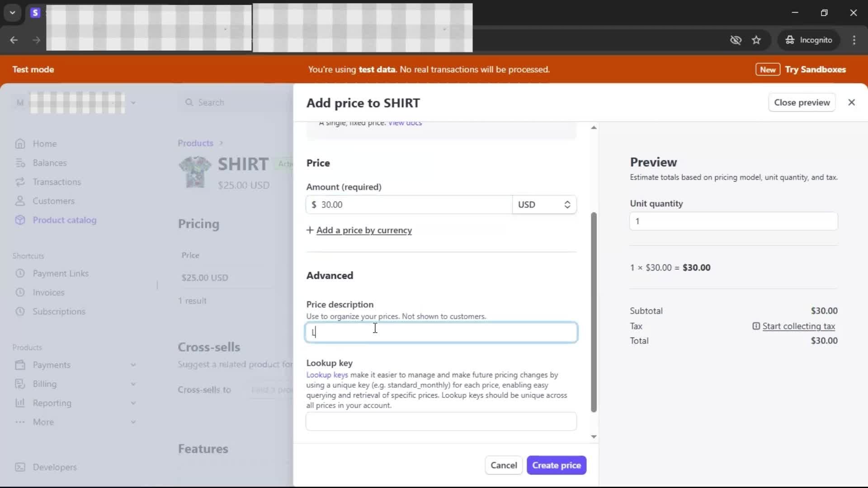Click the Home sidebar icon
This screenshot has width=868, height=488.
(20, 144)
